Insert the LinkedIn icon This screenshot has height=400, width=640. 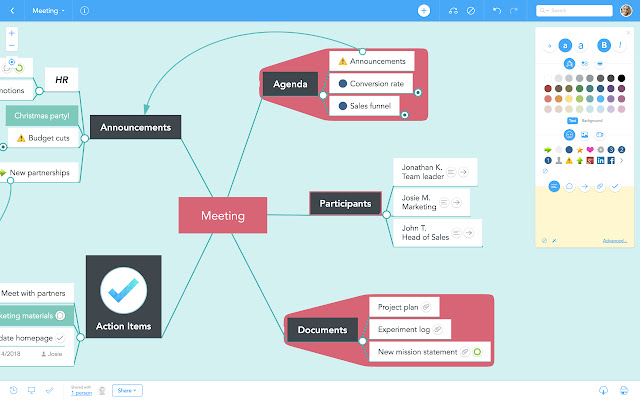click(x=600, y=160)
